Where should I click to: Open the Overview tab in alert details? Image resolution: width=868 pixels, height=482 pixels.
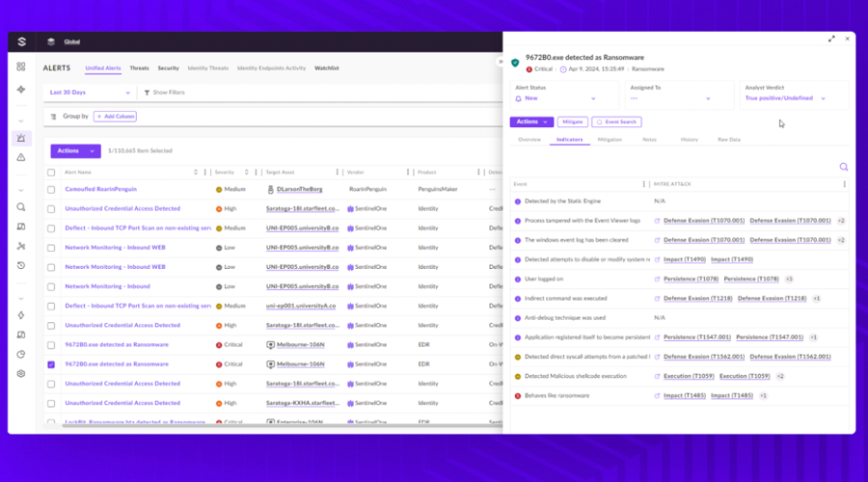point(529,140)
